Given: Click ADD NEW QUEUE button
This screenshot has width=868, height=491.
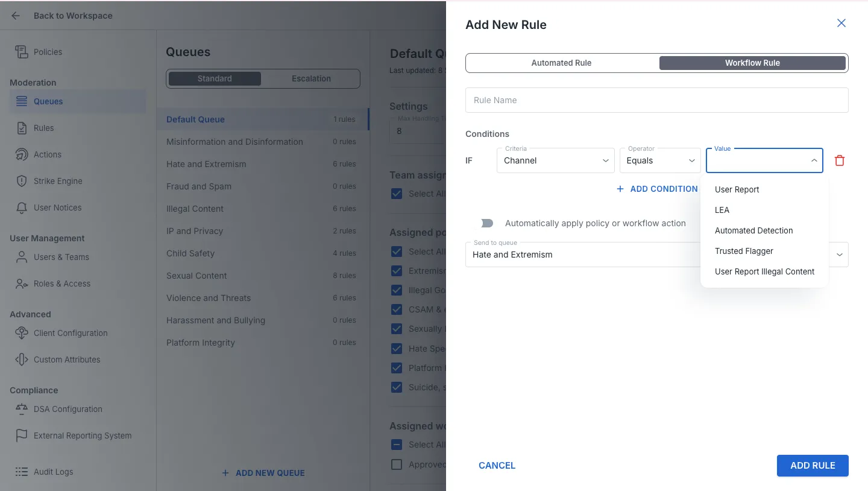Looking at the screenshot, I should [x=263, y=473].
